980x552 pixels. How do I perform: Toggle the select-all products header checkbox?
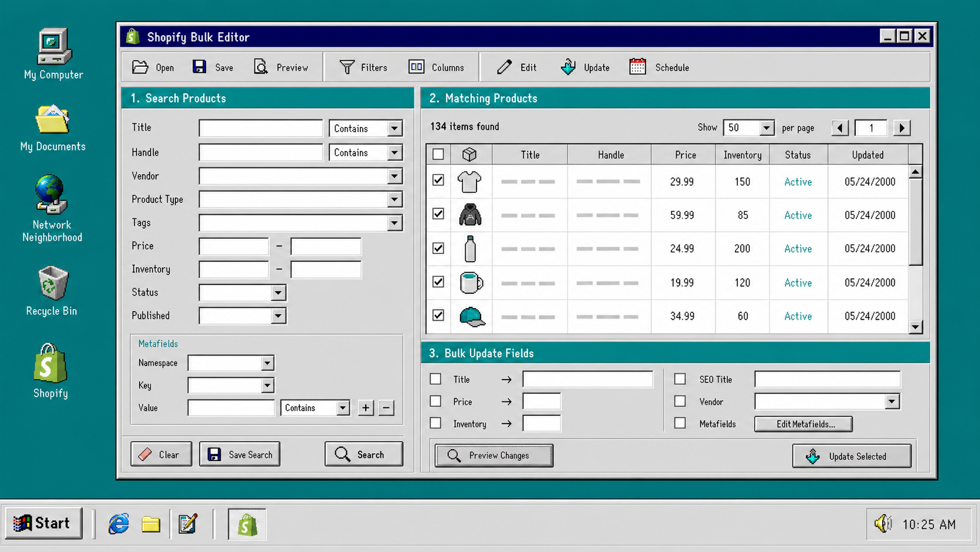coord(438,154)
